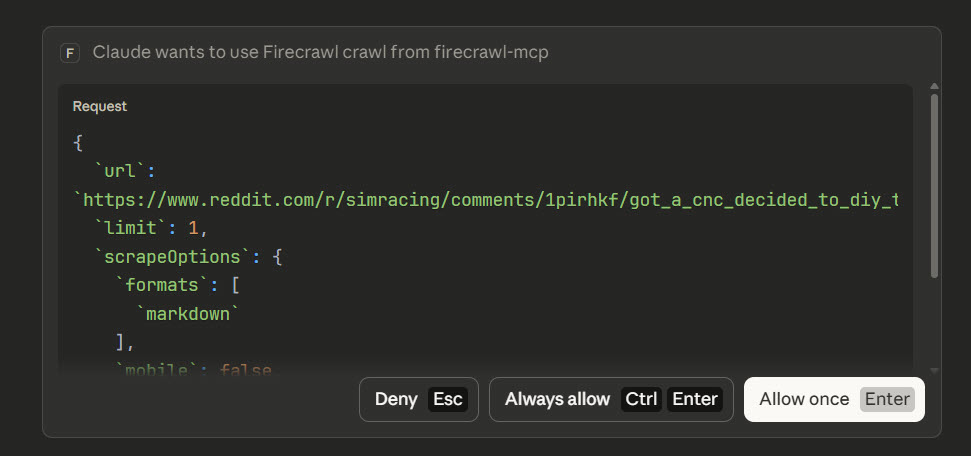Image resolution: width=971 pixels, height=456 pixels.
Task: Click the request panel scrollbar thumb
Action: pyautogui.click(x=934, y=185)
